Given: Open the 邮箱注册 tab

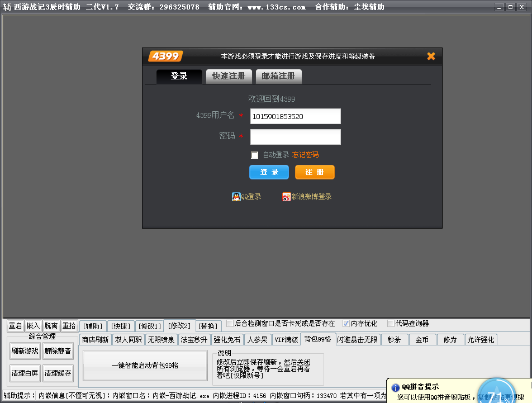Looking at the screenshot, I should (x=278, y=76).
